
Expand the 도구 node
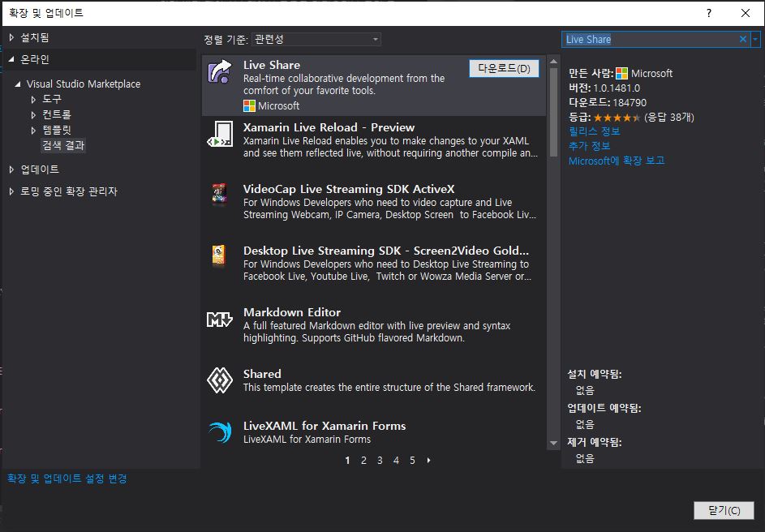click(33, 100)
